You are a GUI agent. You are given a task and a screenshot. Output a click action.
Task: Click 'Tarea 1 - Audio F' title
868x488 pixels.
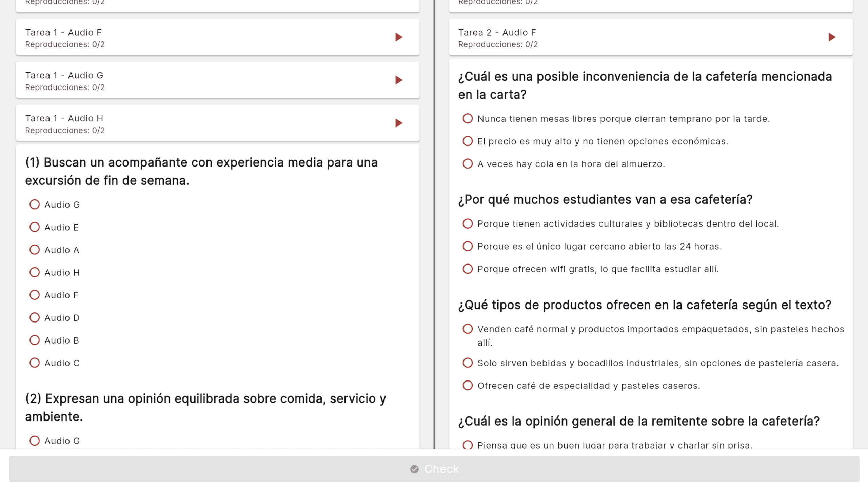click(63, 32)
